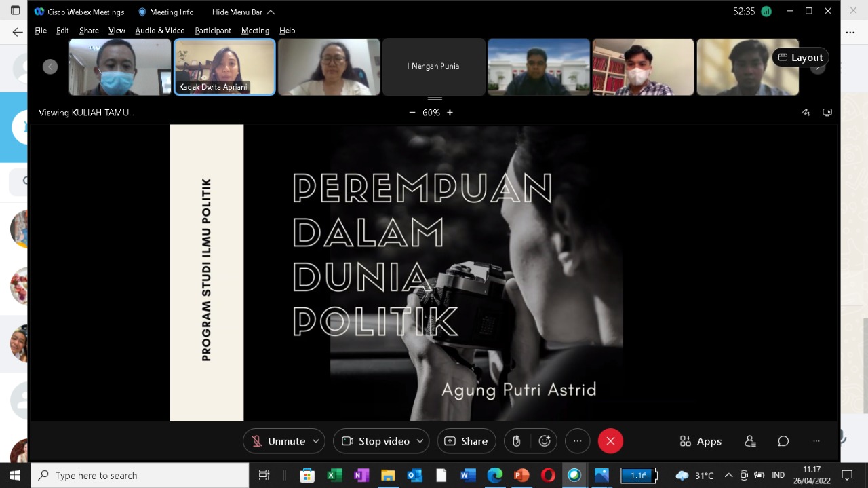Image resolution: width=868 pixels, height=488 pixels.
Task: Open the Participant menu
Action: click(x=213, y=31)
